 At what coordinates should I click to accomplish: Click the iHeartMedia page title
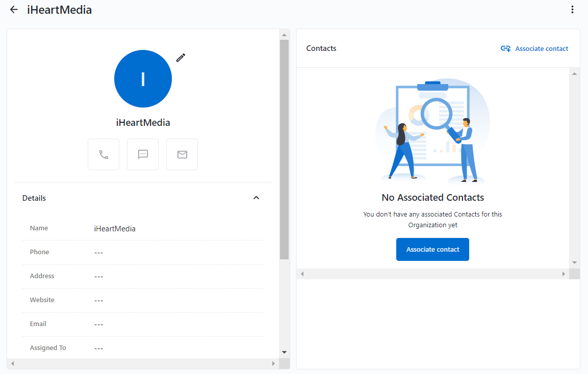(x=59, y=10)
